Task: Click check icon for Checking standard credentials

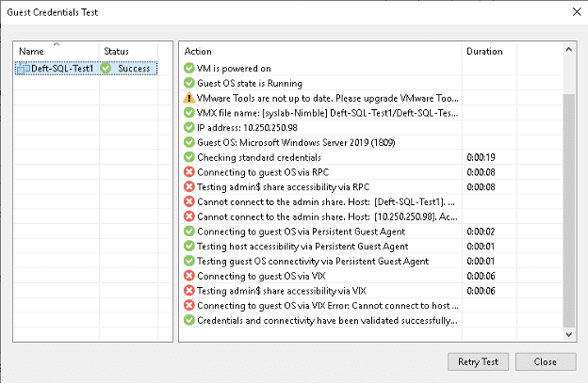Action: point(189,157)
